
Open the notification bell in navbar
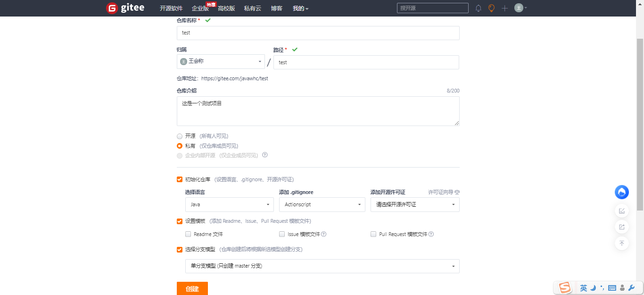pyautogui.click(x=478, y=8)
